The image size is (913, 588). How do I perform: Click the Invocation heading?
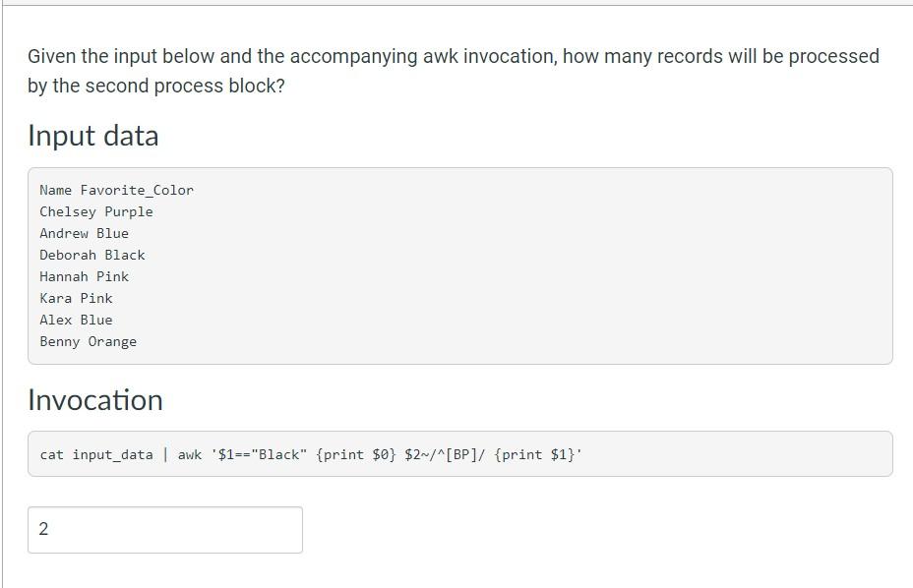point(95,400)
